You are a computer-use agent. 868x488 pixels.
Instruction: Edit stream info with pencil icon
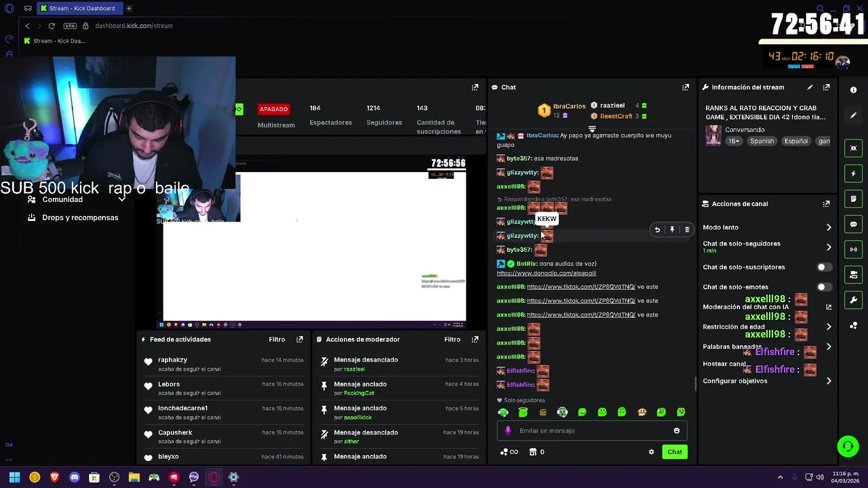810,87
